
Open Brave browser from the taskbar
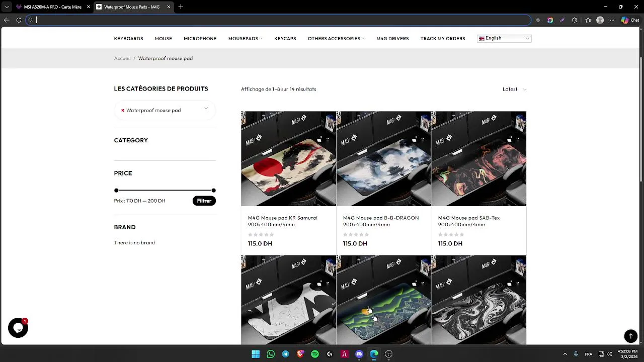300,354
